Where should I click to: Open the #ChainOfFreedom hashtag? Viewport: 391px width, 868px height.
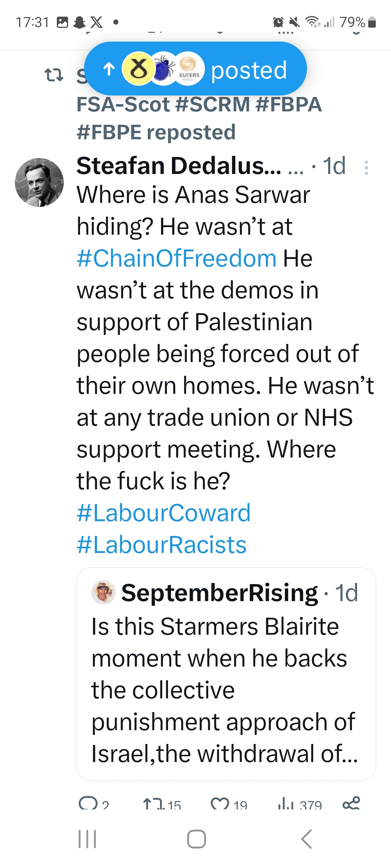[x=177, y=259]
